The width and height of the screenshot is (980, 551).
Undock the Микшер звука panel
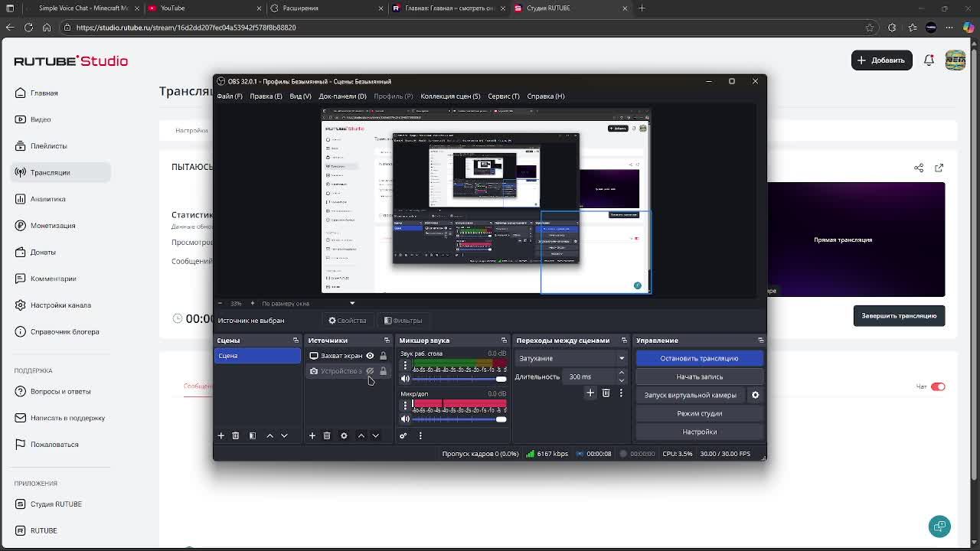(x=504, y=341)
